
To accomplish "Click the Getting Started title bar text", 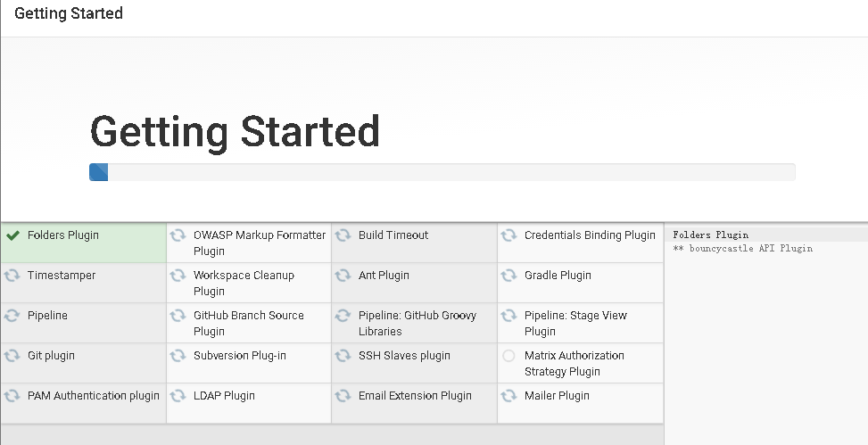I will (x=69, y=14).
